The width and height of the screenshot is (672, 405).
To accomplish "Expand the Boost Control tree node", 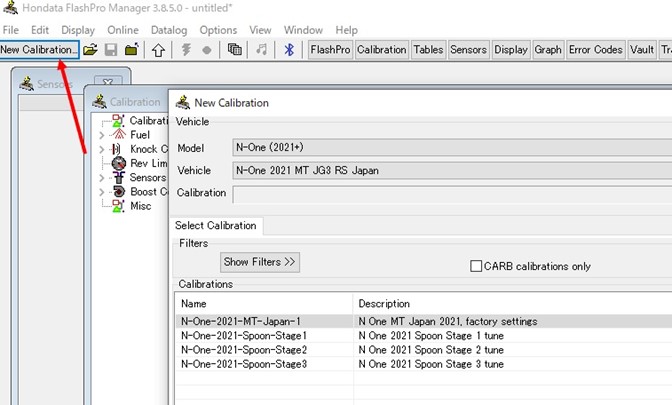I will click(x=102, y=192).
